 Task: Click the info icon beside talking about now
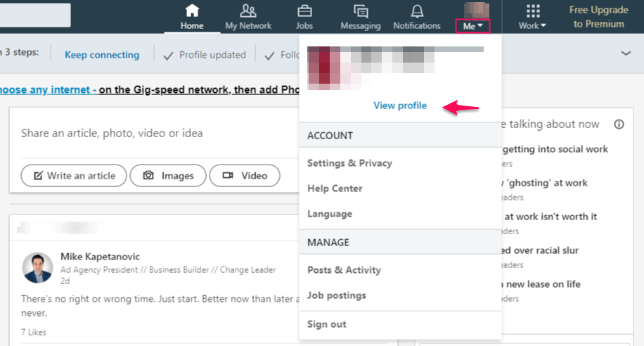(x=619, y=124)
